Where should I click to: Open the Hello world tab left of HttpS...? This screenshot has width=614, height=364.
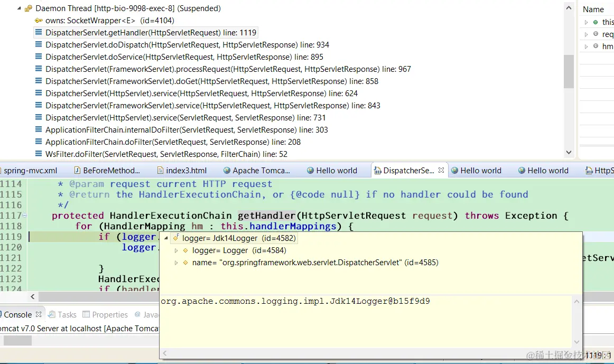[x=544, y=171]
